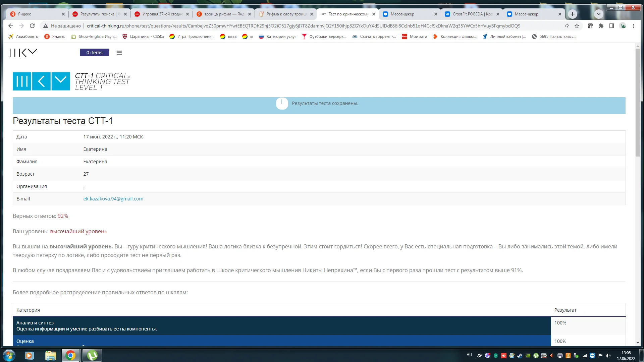Open the hamburger menu next to cart
The height and width of the screenshot is (362, 644).
119,53
